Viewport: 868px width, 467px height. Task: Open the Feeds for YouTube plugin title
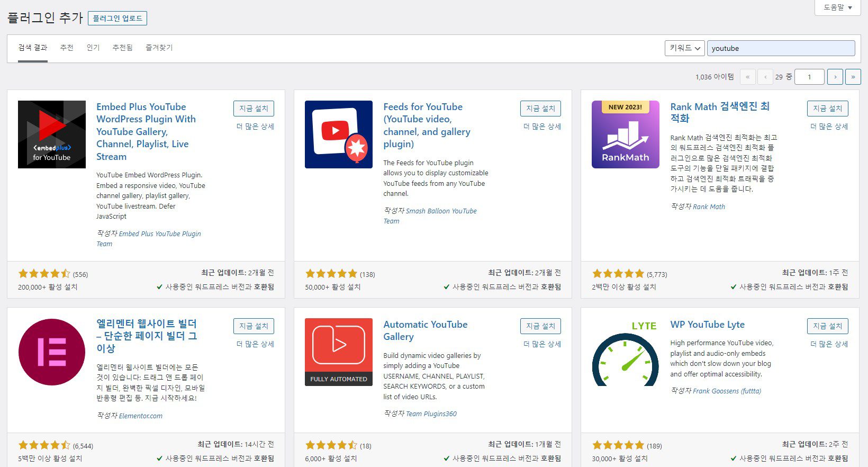[427, 125]
